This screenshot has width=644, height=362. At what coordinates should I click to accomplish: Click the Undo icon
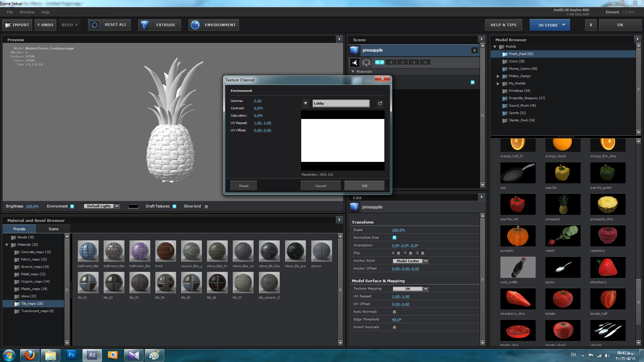(x=45, y=24)
